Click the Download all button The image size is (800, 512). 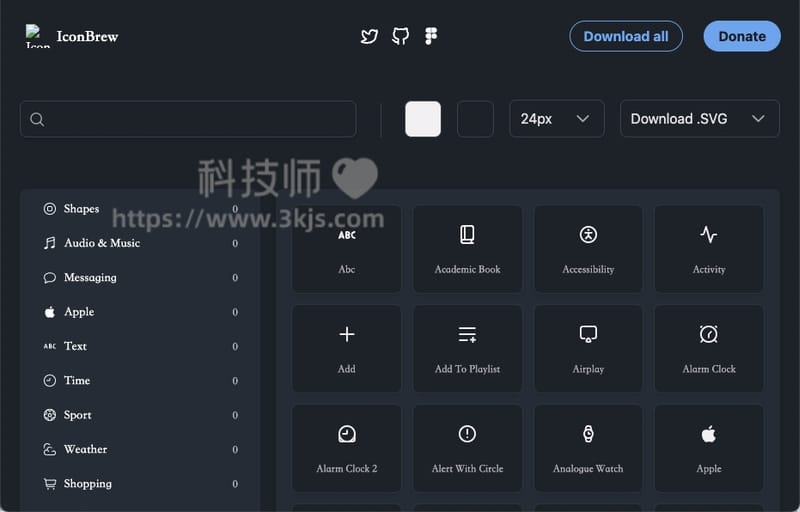coord(626,36)
